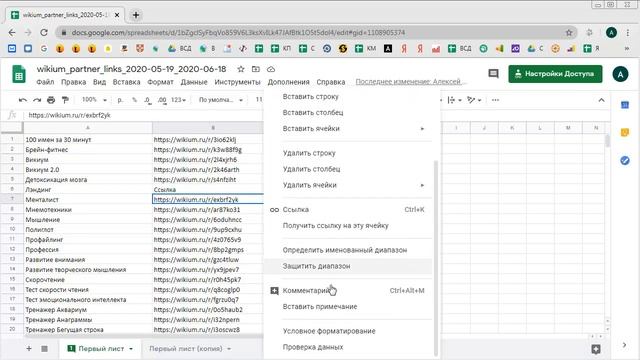The image size is (640, 360).
Task: Collapse the header with the up chevron
Action: point(601,100)
